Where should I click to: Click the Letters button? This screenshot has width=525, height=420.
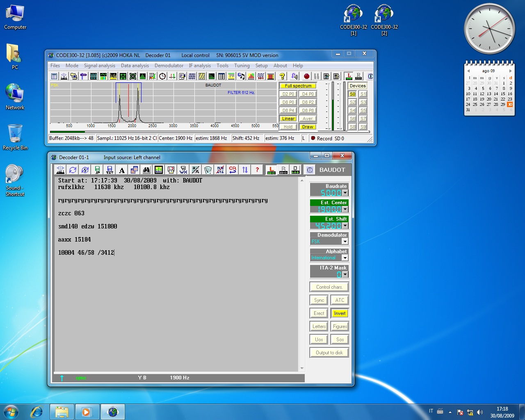pos(319,326)
